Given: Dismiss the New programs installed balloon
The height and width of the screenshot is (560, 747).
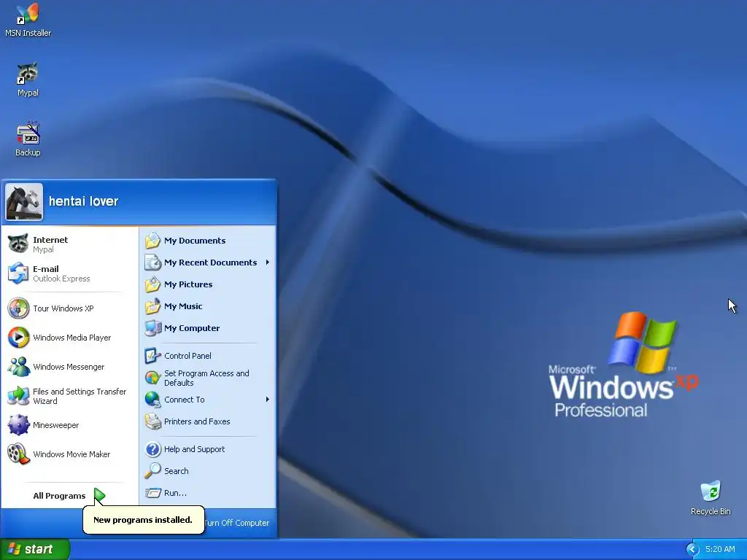Looking at the screenshot, I should [x=144, y=520].
